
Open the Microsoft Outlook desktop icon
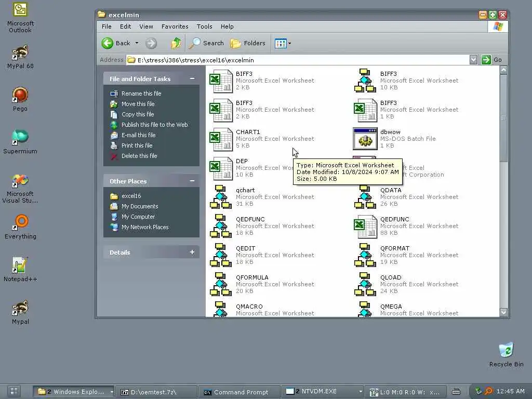20,17
